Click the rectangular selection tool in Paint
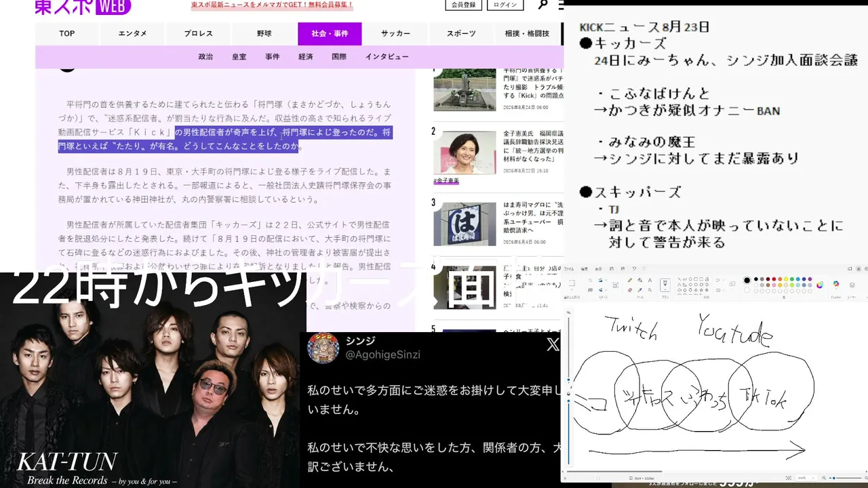Image resolution: width=868 pixels, height=488 pixels. [x=572, y=283]
